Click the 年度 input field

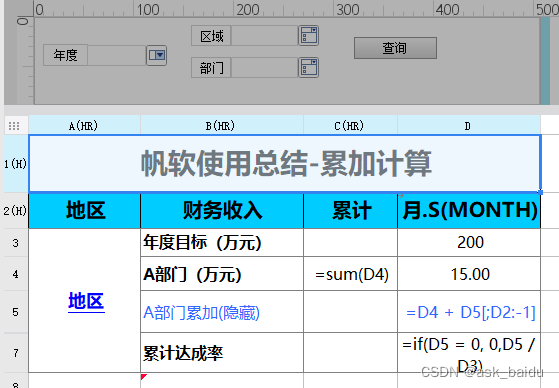click(x=117, y=55)
